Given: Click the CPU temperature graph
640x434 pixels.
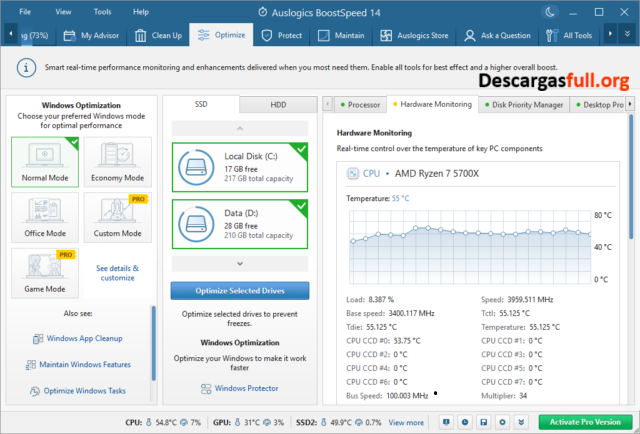Looking at the screenshot, I should point(470,247).
